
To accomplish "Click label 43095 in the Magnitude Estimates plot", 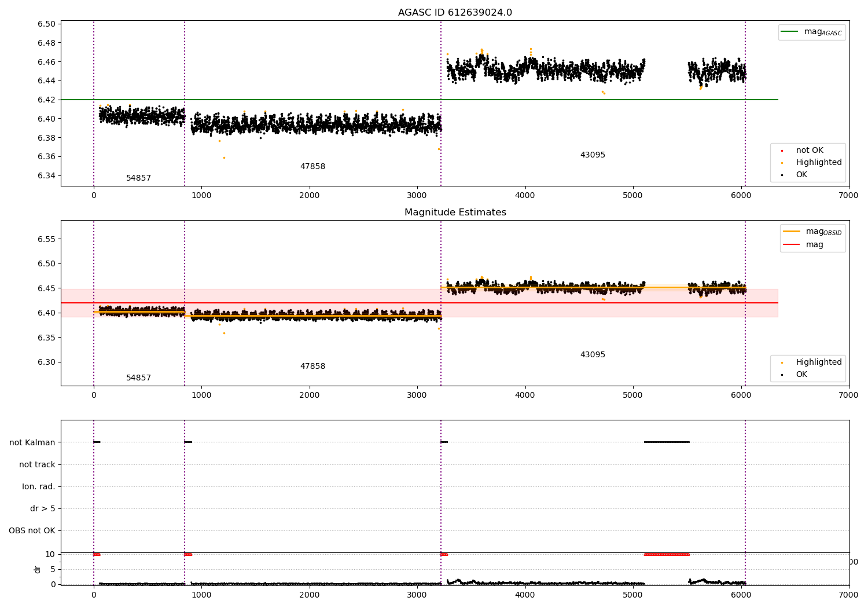I will (x=593, y=355).
